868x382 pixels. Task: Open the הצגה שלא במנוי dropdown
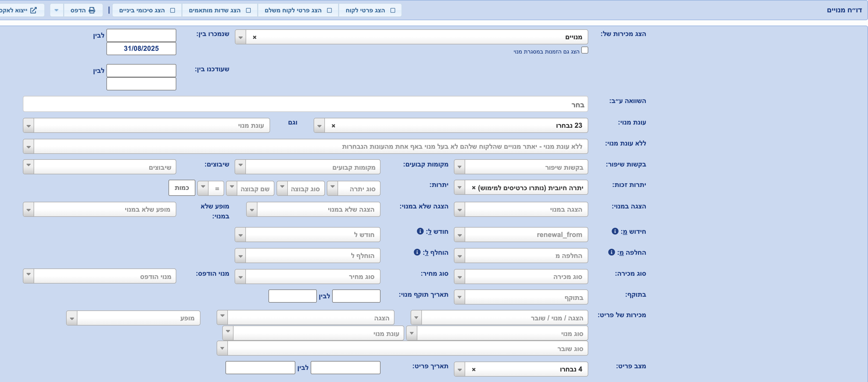click(x=252, y=209)
